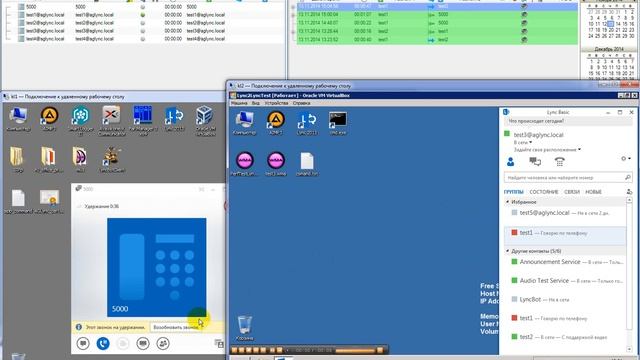Viewport: 640px width, 360px height.
Task: Click the orange volume slider on VM media bar
Action: [355, 350]
